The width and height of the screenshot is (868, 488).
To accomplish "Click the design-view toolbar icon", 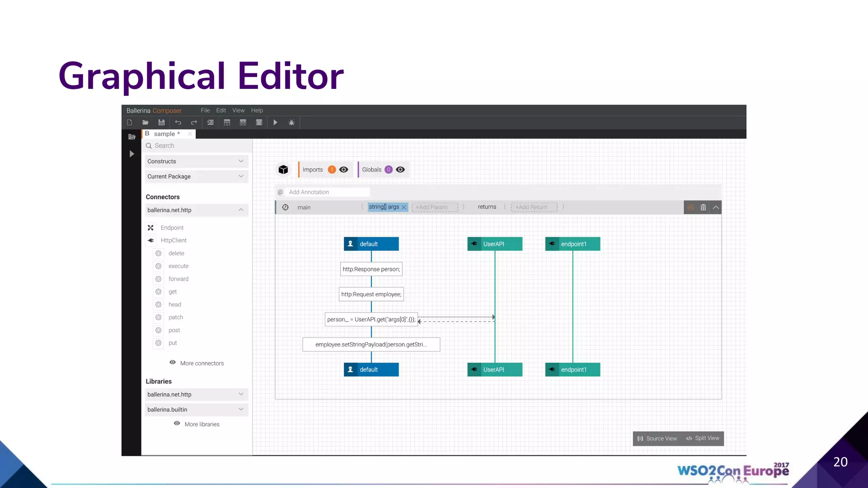I will coord(227,122).
